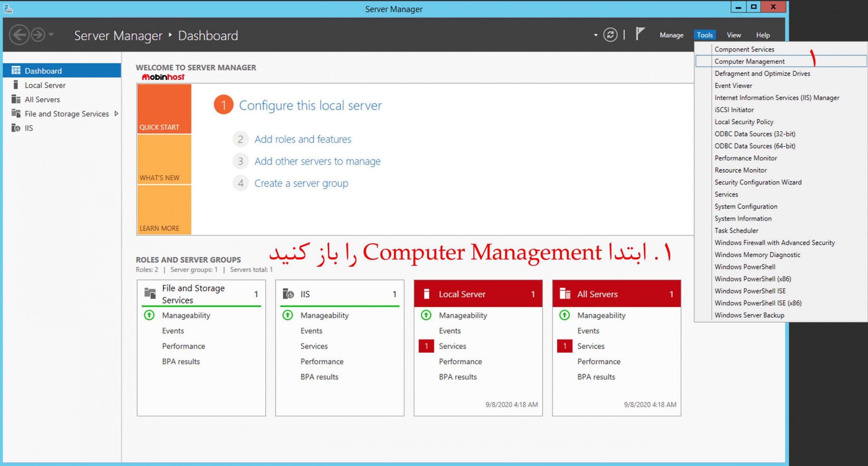The image size is (868, 466).
Task: Click Create a server group link
Action: 301,183
